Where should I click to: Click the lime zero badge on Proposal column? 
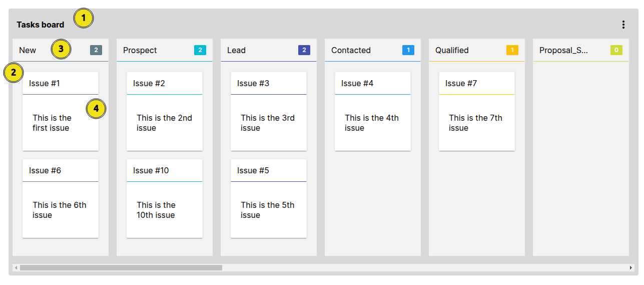click(616, 50)
